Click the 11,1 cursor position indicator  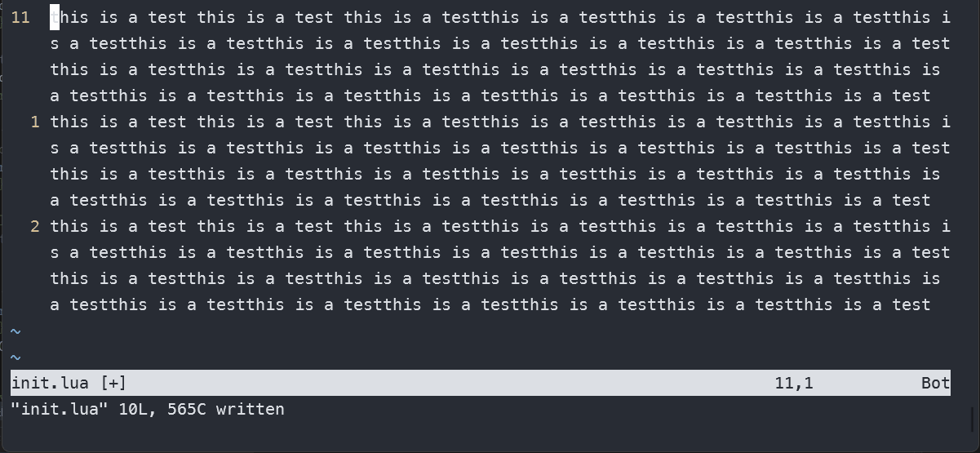pyautogui.click(x=794, y=383)
